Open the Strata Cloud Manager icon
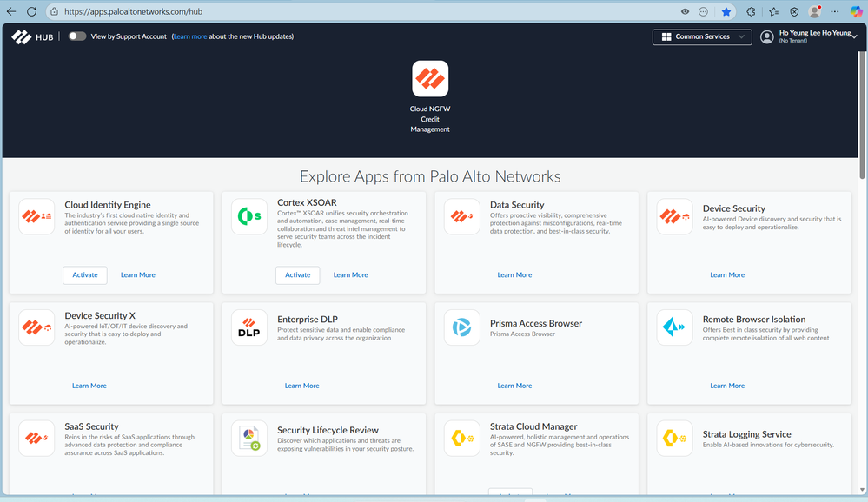 pyautogui.click(x=461, y=438)
